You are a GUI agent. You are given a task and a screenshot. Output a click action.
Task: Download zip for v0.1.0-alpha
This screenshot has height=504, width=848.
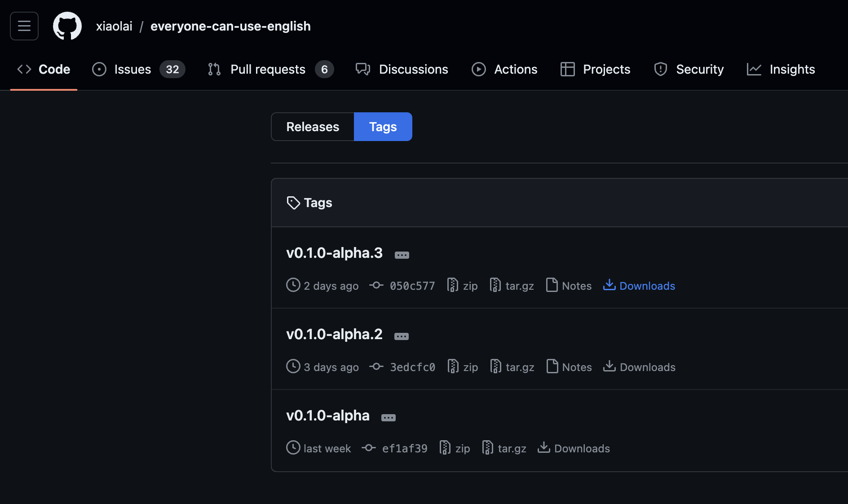(455, 448)
